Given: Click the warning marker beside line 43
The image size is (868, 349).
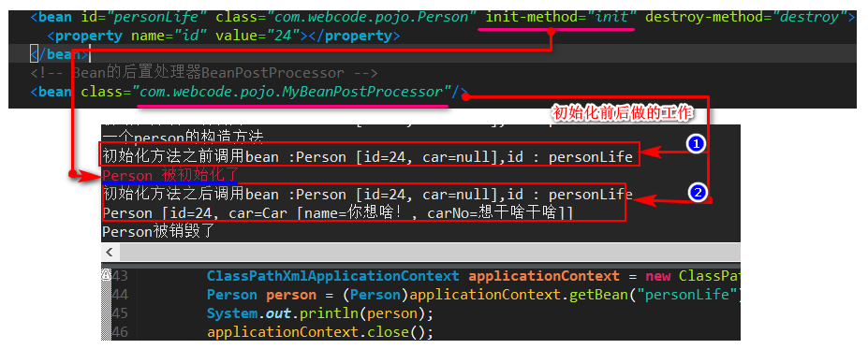Looking at the screenshot, I should point(107,275).
